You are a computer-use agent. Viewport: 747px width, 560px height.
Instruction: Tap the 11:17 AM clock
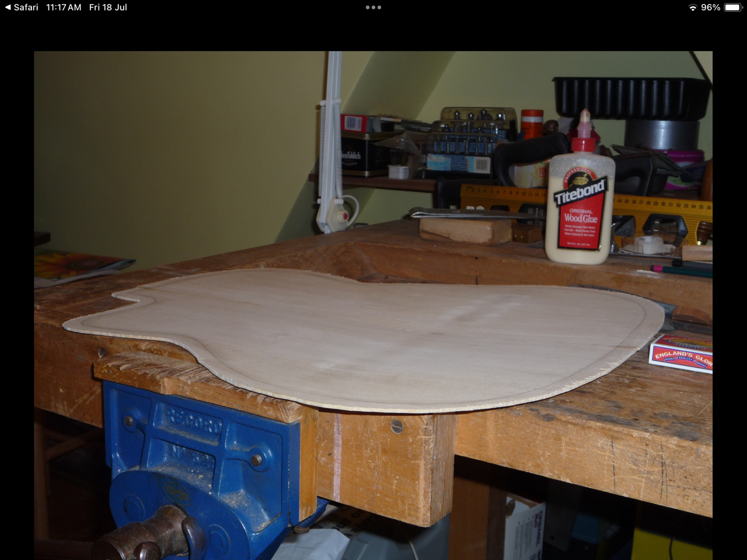click(64, 8)
